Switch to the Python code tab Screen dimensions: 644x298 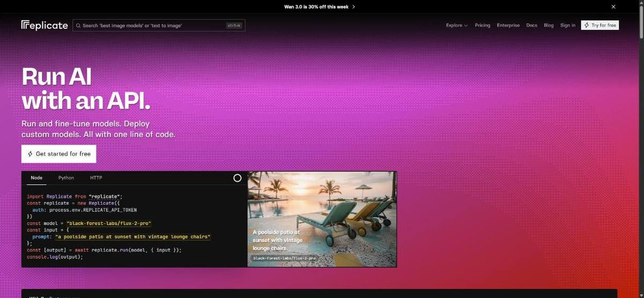66,178
